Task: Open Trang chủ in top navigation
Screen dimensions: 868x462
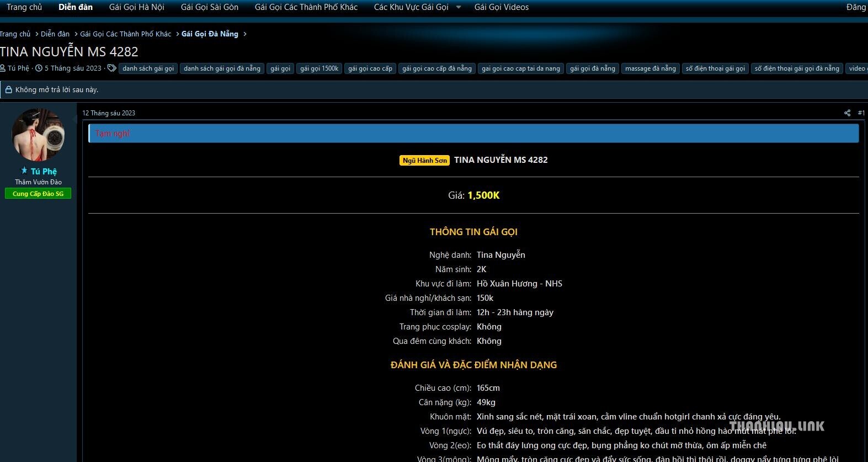Action: coord(24,7)
